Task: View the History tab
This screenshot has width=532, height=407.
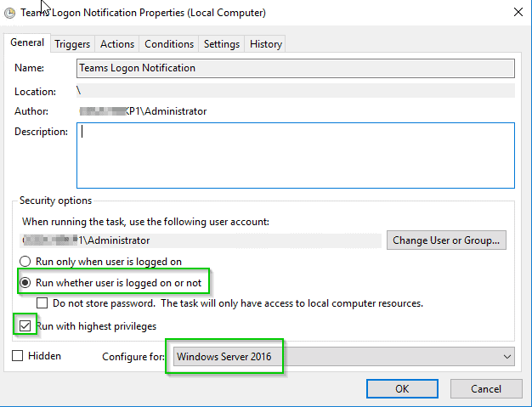Action: (266, 44)
